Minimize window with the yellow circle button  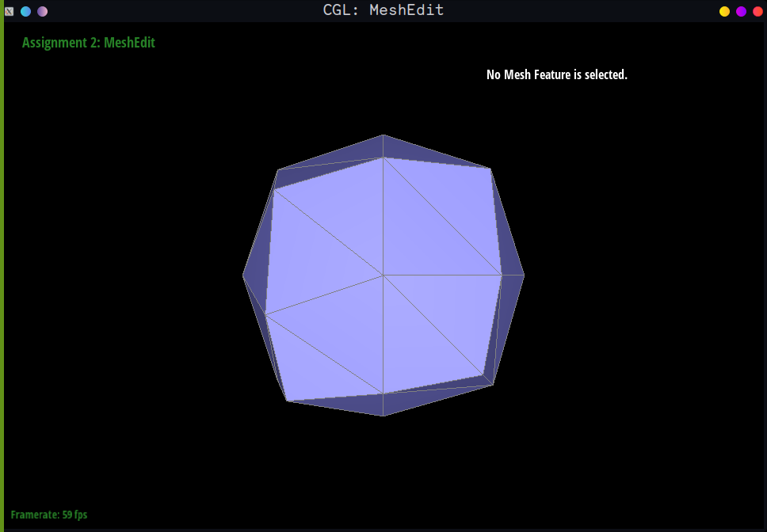coord(724,11)
